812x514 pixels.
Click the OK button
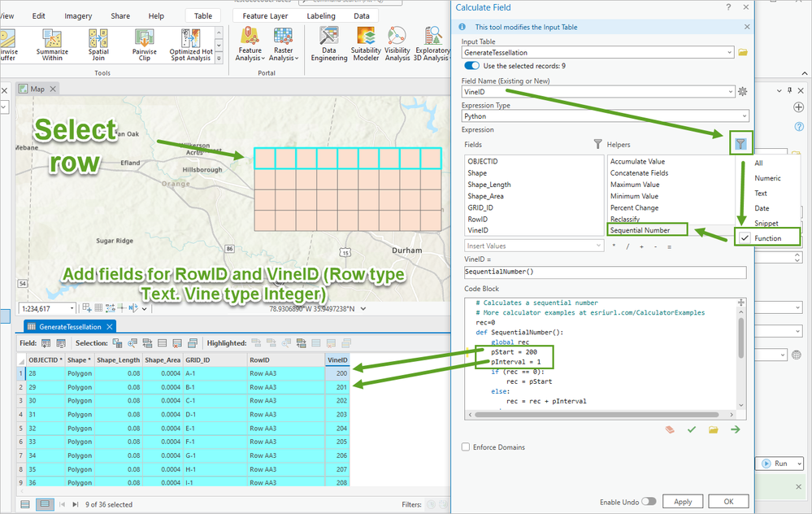pos(728,502)
